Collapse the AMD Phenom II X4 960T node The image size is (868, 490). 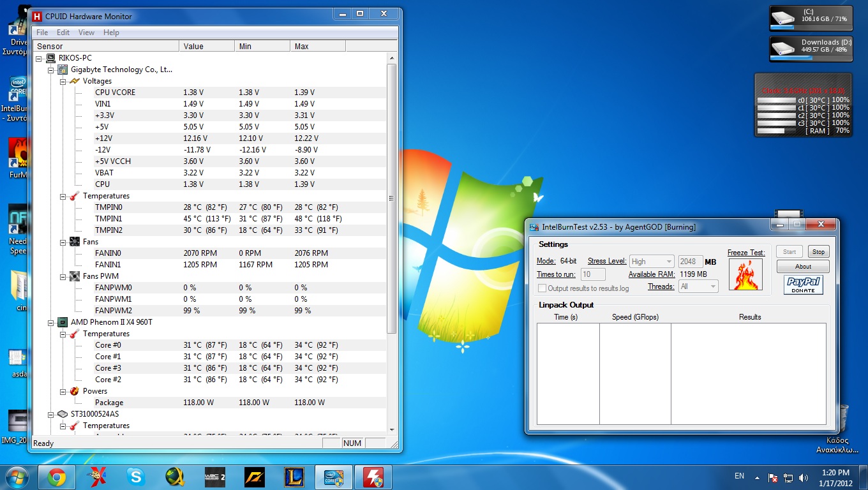pyautogui.click(x=52, y=322)
